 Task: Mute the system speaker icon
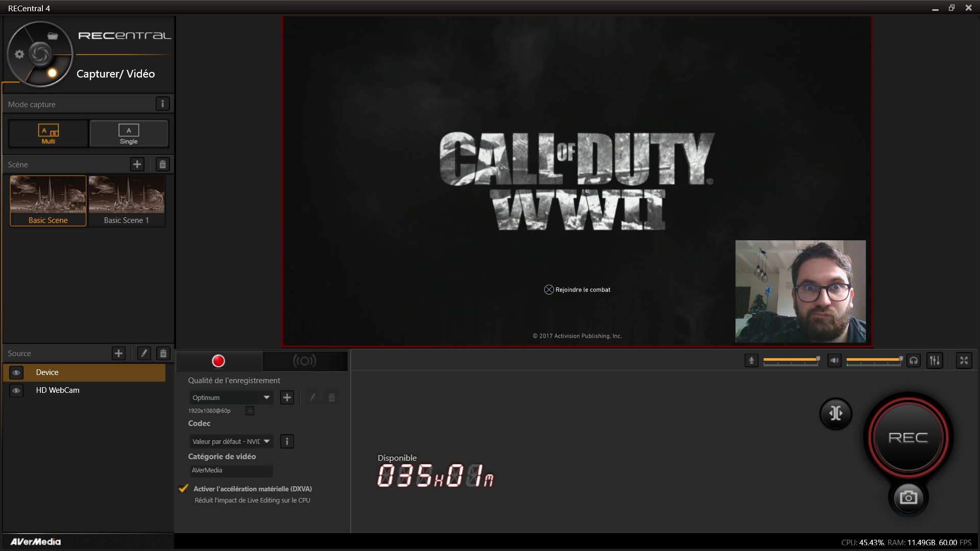tap(835, 361)
